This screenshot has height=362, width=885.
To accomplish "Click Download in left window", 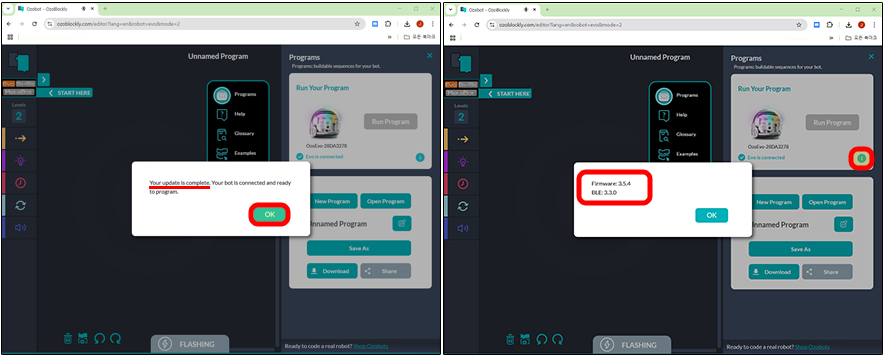I will coord(332,271).
